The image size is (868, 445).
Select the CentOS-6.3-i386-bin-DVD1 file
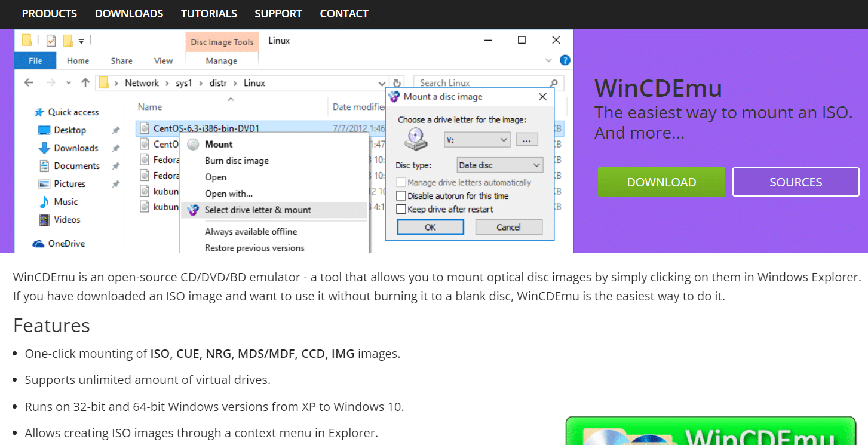pos(206,128)
